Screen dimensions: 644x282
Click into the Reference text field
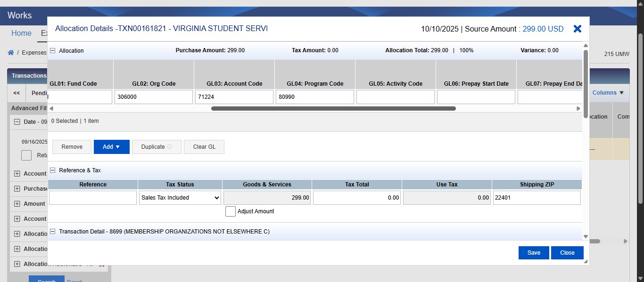(x=92, y=198)
